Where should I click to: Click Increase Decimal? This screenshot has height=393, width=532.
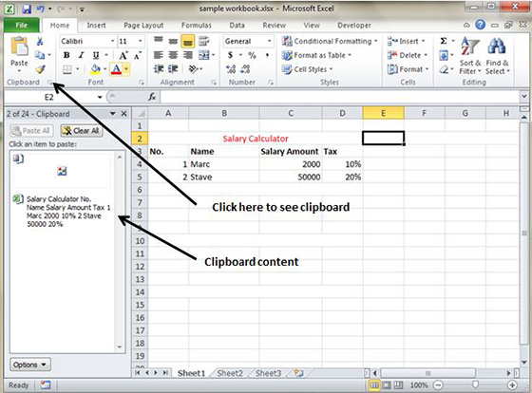pos(231,69)
